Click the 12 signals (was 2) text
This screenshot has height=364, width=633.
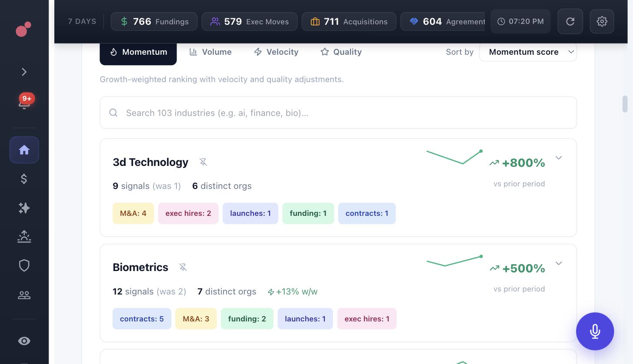149,291
